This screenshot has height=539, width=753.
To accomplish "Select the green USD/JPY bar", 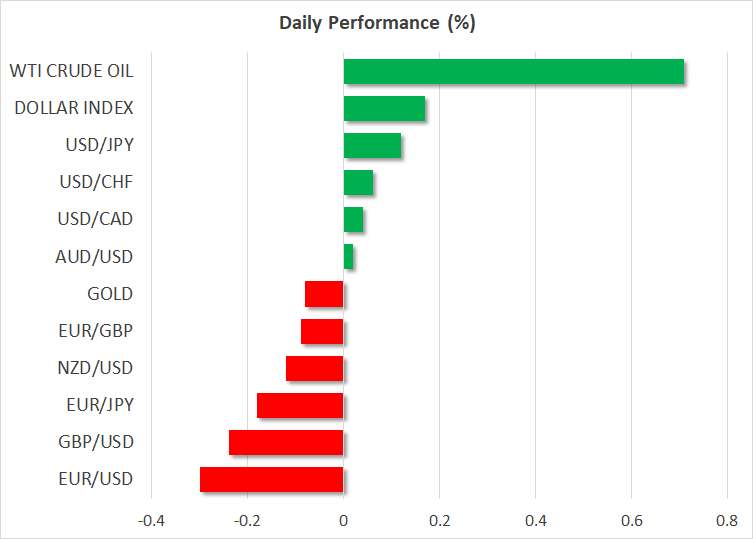I will tap(372, 145).
